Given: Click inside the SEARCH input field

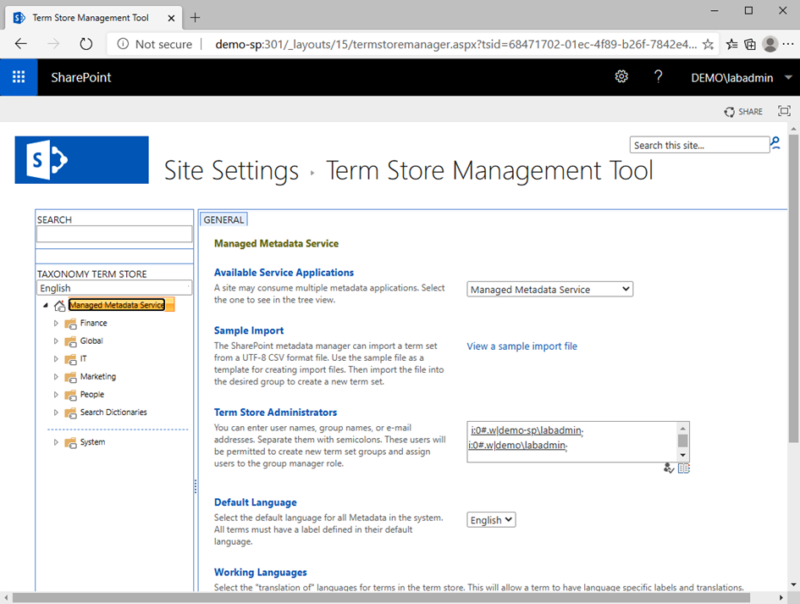Looking at the screenshot, I should pyautogui.click(x=113, y=233).
